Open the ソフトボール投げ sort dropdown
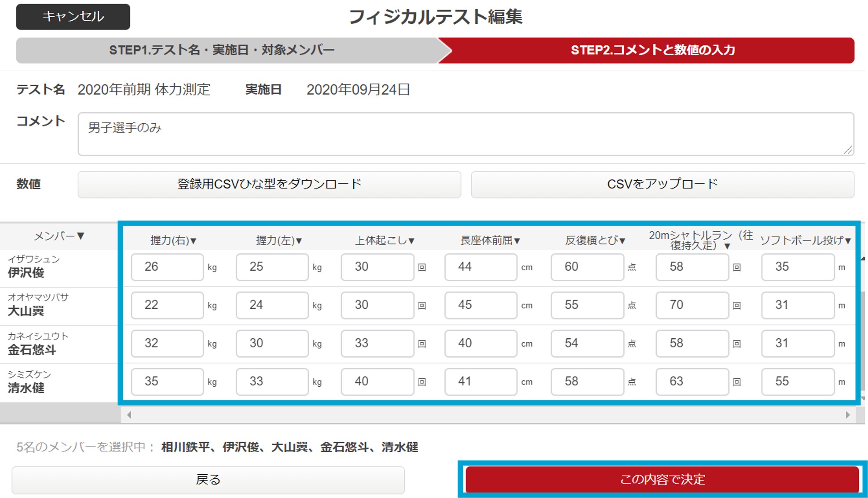The height and width of the screenshot is (498, 868). point(804,240)
